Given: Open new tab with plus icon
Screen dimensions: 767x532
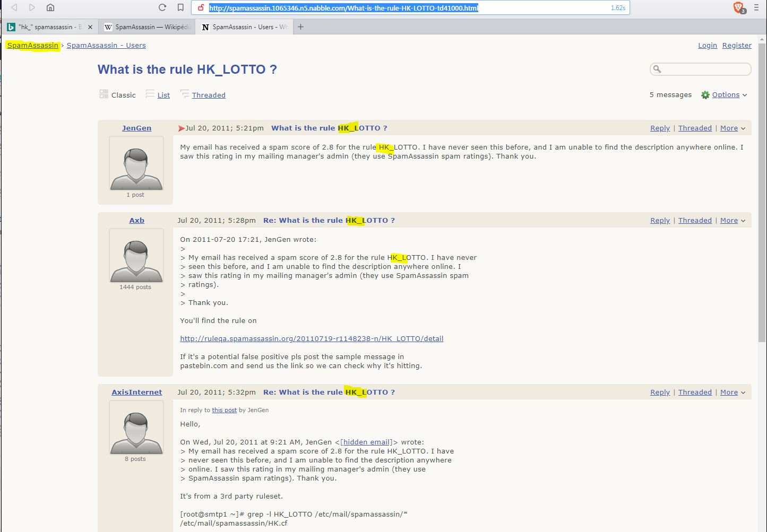Looking at the screenshot, I should click(300, 27).
